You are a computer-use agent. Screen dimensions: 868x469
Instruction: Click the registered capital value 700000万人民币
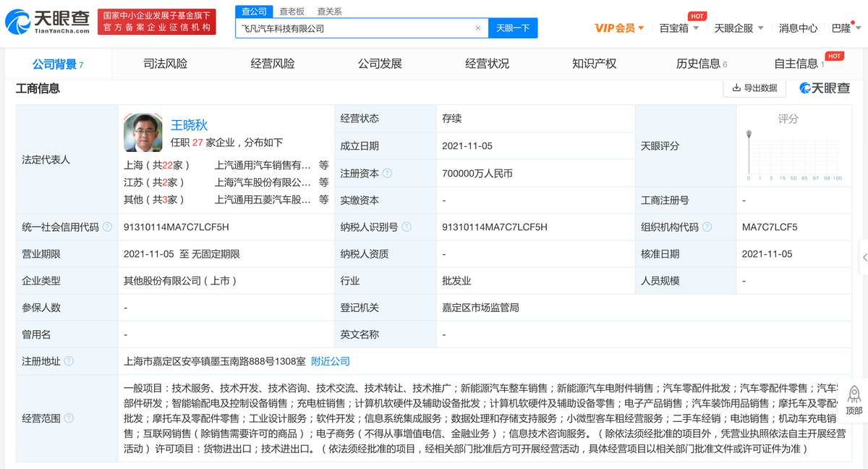click(x=477, y=173)
